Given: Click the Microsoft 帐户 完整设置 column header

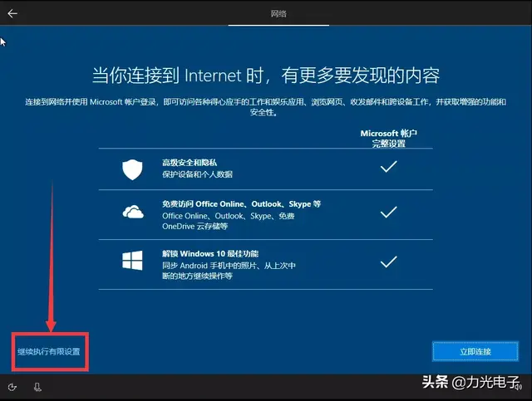Looking at the screenshot, I should click(x=389, y=139).
